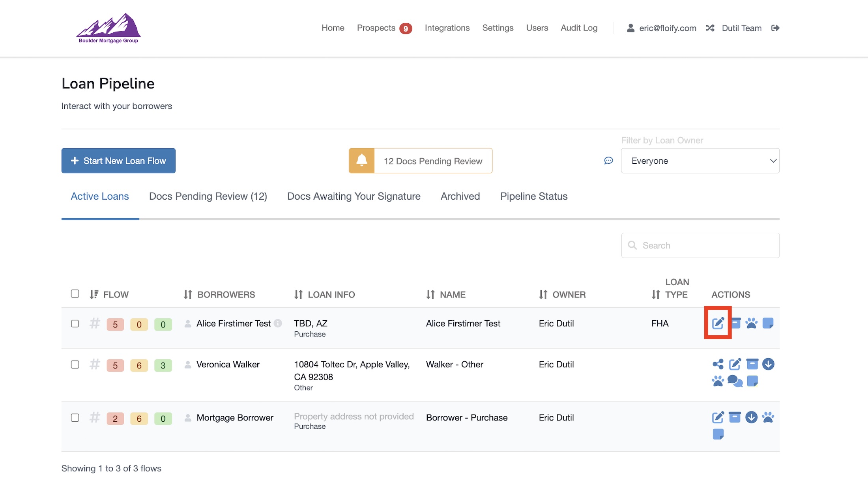This screenshot has width=868, height=501.
Task: Check the Alice Firstimer Test row checkbox
Action: (75, 324)
